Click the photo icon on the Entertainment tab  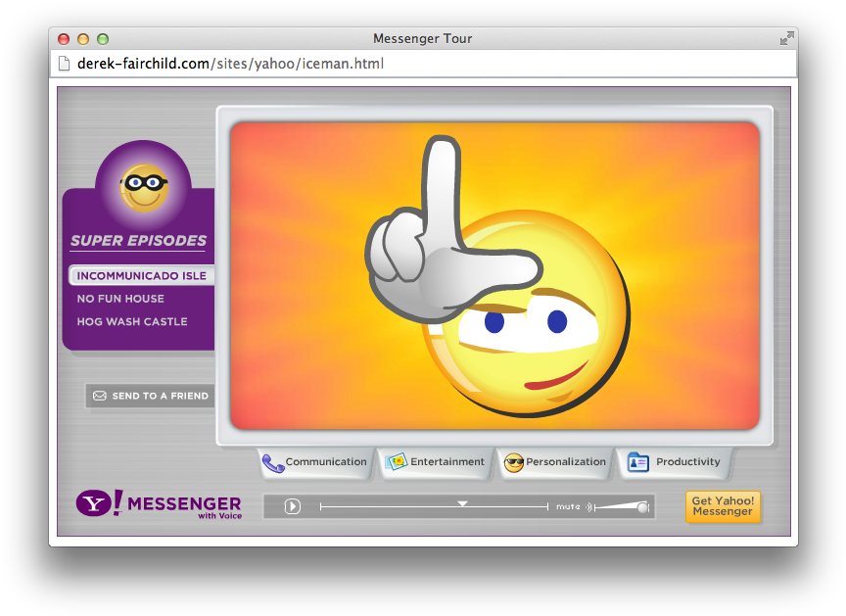coord(397,461)
